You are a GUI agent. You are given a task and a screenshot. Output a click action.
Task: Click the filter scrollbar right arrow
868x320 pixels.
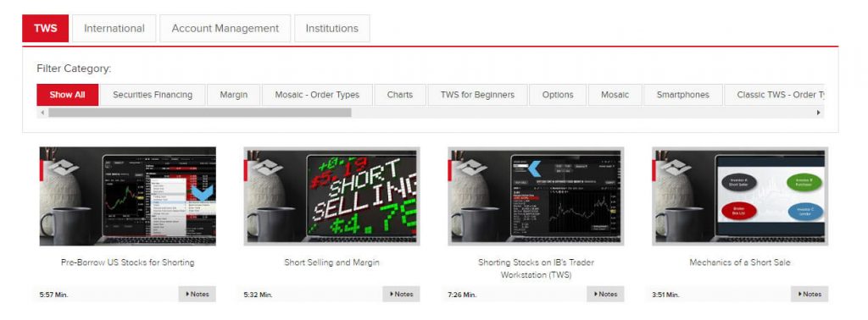point(819,113)
